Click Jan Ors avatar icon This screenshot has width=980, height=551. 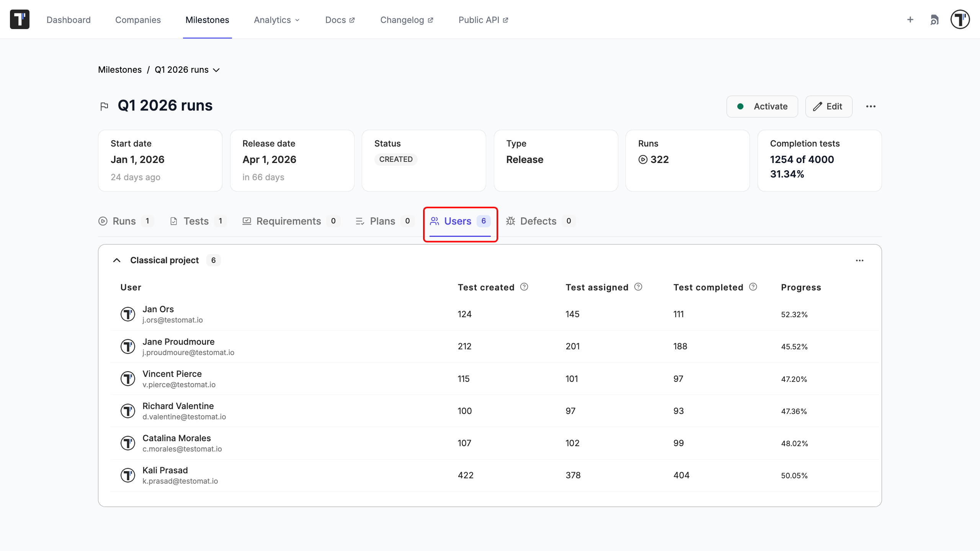tap(128, 314)
